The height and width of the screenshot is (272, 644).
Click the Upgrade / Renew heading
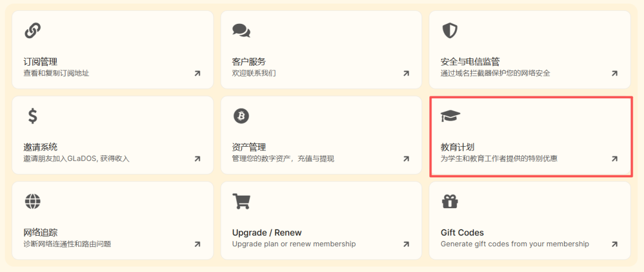[267, 233]
